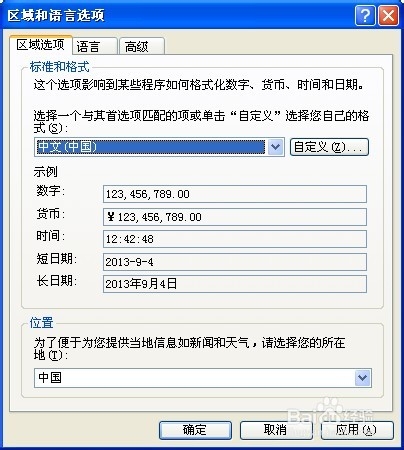The width and height of the screenshot is (404, 450).
Task: Switch to the 语言 tab
Action: (x=95, y=46)
